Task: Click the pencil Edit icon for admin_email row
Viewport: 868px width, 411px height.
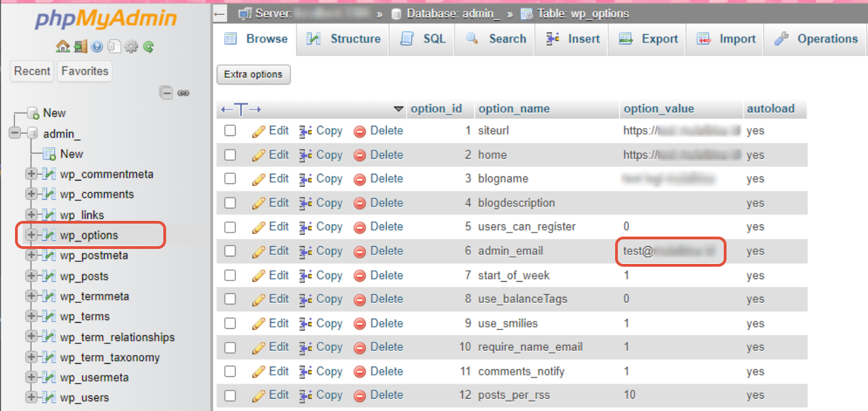Action: tap(259, 251)
